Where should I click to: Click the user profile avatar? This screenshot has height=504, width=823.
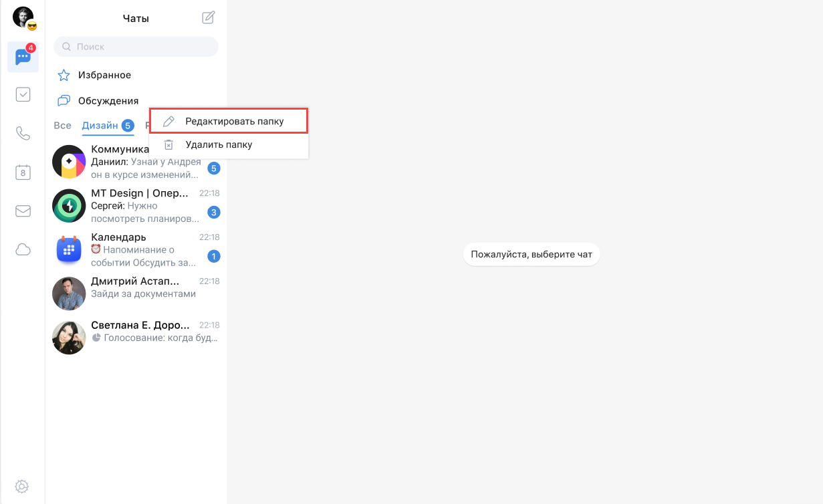[23, 17]
